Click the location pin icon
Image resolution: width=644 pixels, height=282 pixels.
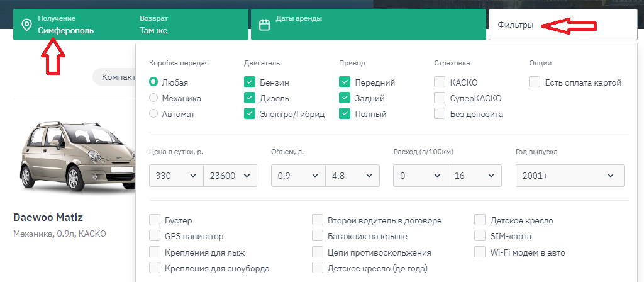point(26,25)
